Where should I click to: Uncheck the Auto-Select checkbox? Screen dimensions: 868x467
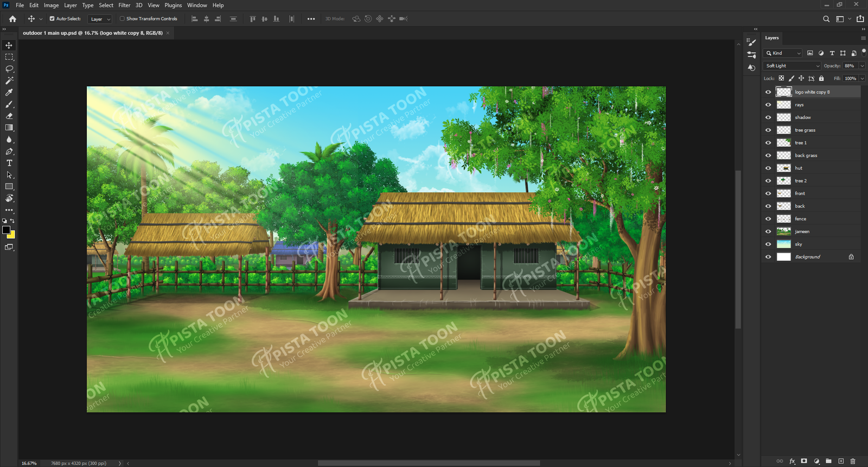pyautogui.click(x=52, y=18)
